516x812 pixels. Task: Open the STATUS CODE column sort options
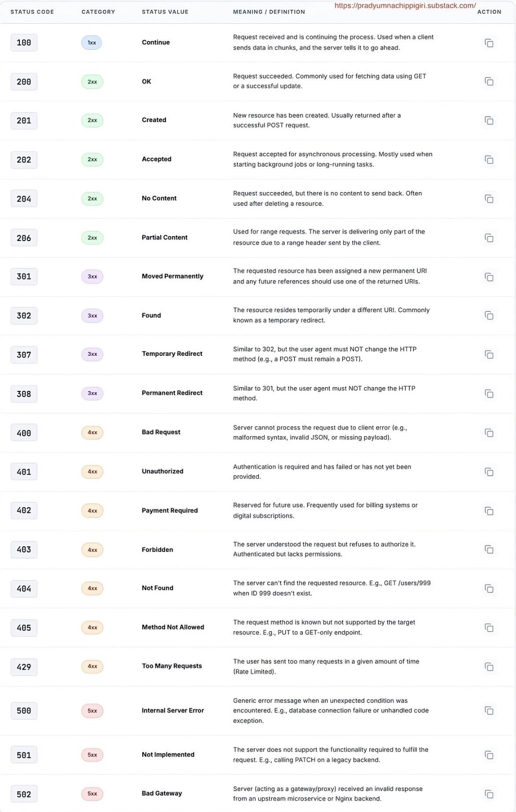pyautogui.click(x=32, y=12)
